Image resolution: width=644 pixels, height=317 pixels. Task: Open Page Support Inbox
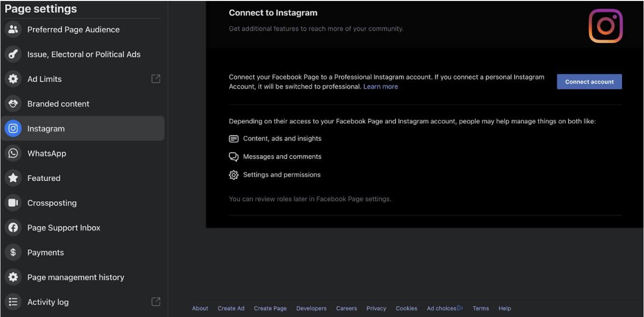(82, 228)
